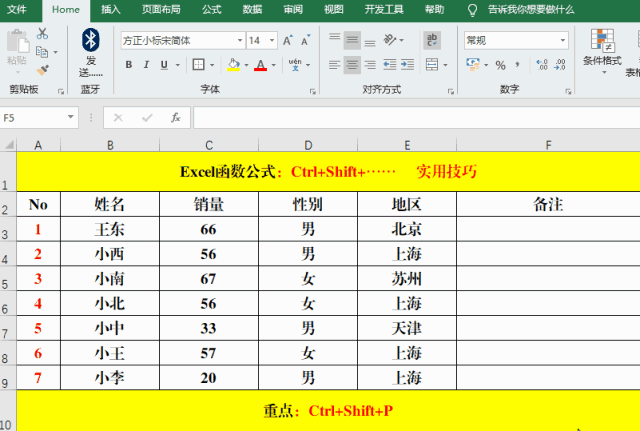The image size is (640, 431).
Task: Toggle center horizontal alignment
Action: [x=352, y=65]
